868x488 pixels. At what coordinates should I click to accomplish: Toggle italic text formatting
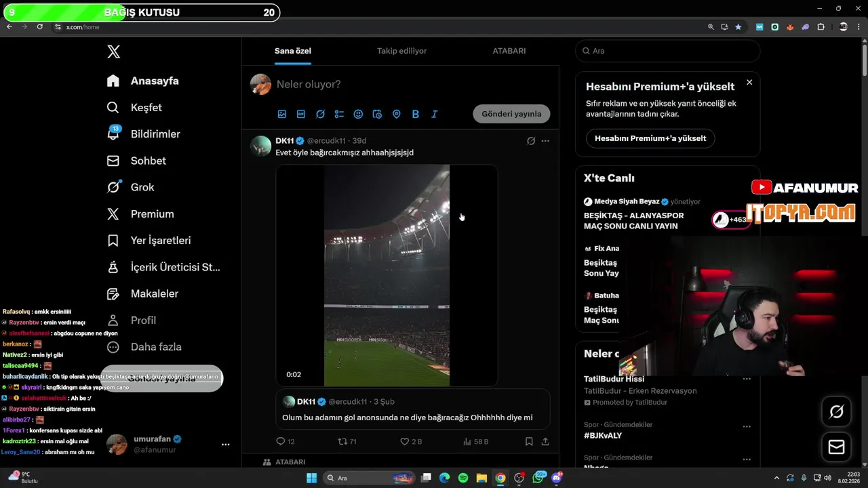coord(435,114)
